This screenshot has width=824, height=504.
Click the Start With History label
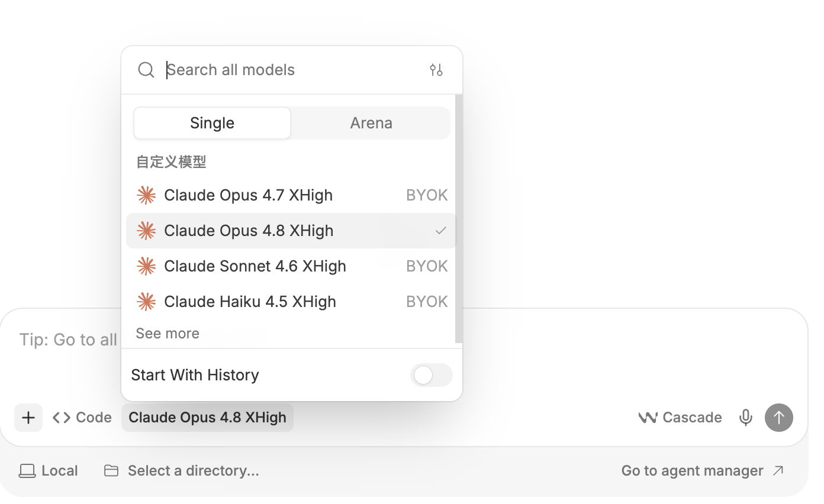[x=195, y=375]
